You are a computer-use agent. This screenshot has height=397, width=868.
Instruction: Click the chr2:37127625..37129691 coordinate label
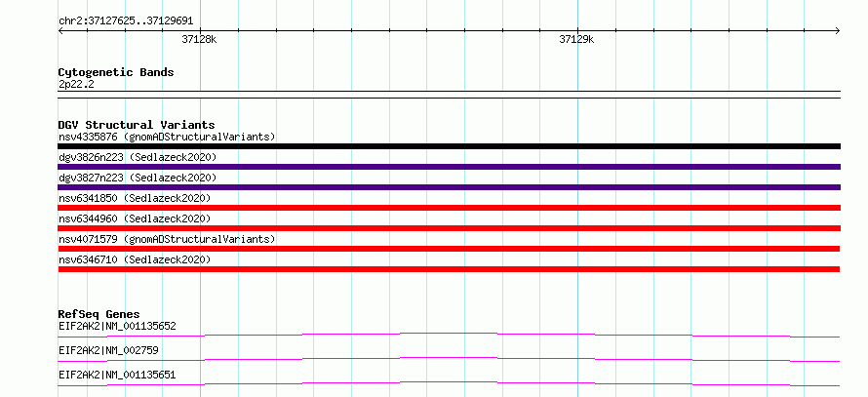coord(126,21)
